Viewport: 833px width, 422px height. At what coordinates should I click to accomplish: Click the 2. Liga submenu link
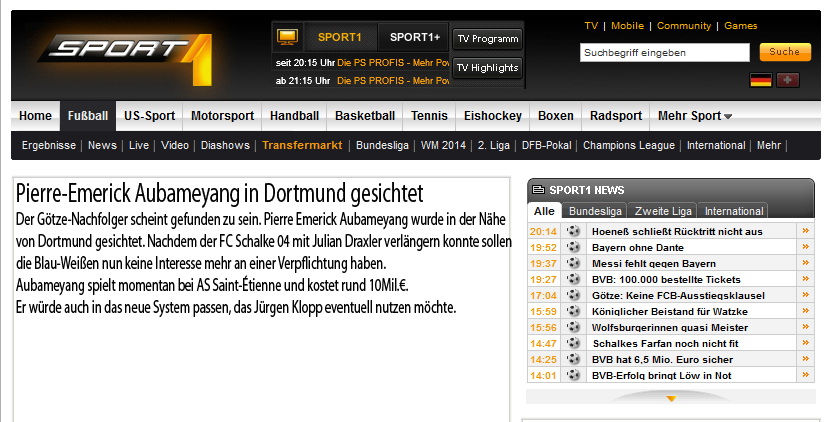[x=494, y=145]
